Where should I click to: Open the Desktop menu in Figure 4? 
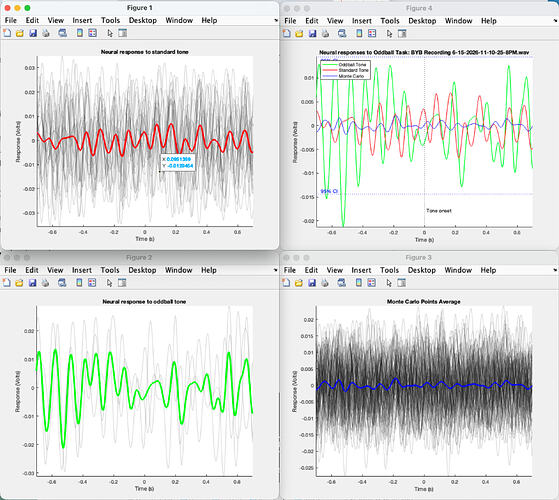[x=422, y=21]
